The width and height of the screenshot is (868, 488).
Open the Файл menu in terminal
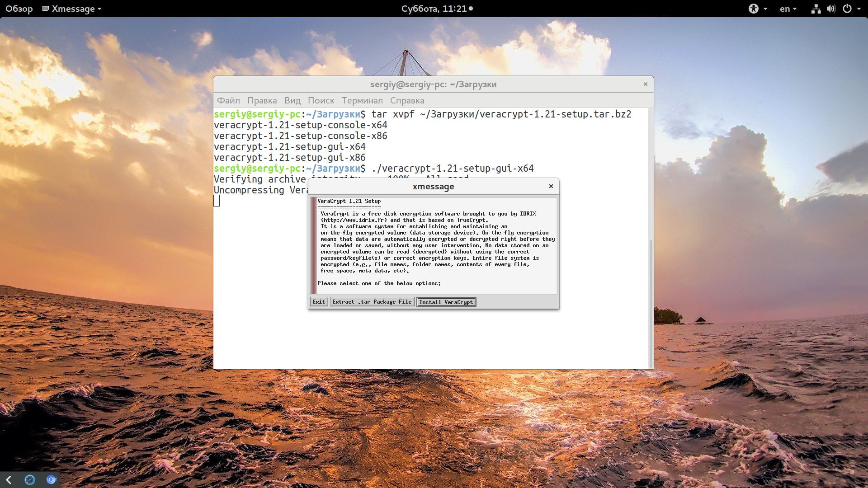click(x=228, y=100)
